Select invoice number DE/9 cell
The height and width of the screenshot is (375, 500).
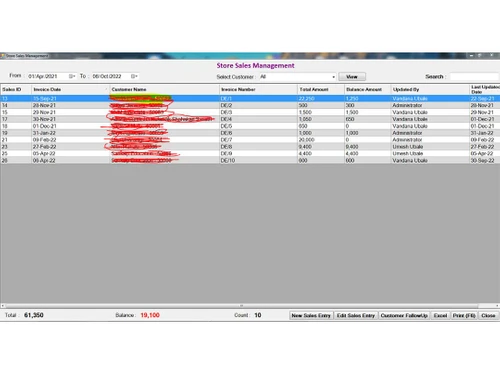[258, 153]
